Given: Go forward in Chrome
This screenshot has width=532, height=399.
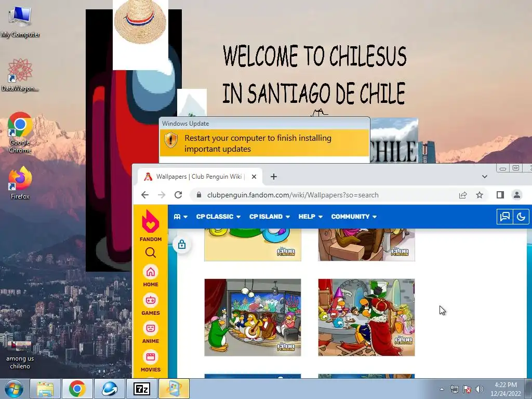Looking at the screenshot, I should [x=162, y=195].
